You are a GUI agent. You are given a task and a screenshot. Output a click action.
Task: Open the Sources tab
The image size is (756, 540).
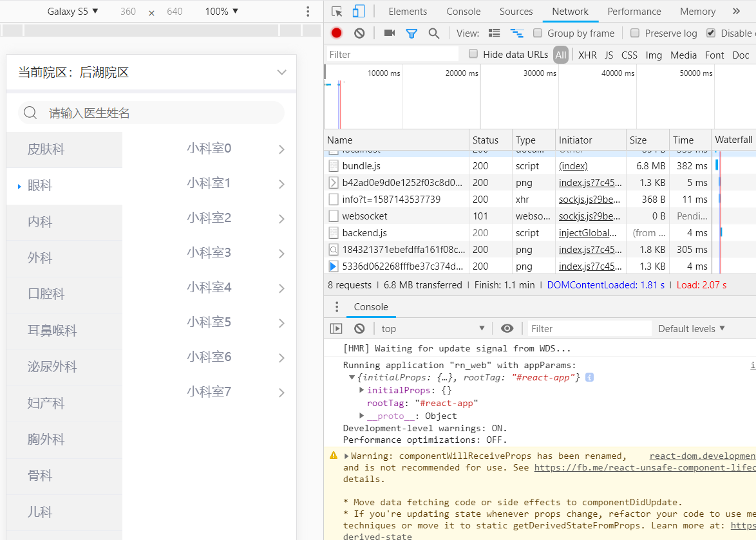coord(516,12)
